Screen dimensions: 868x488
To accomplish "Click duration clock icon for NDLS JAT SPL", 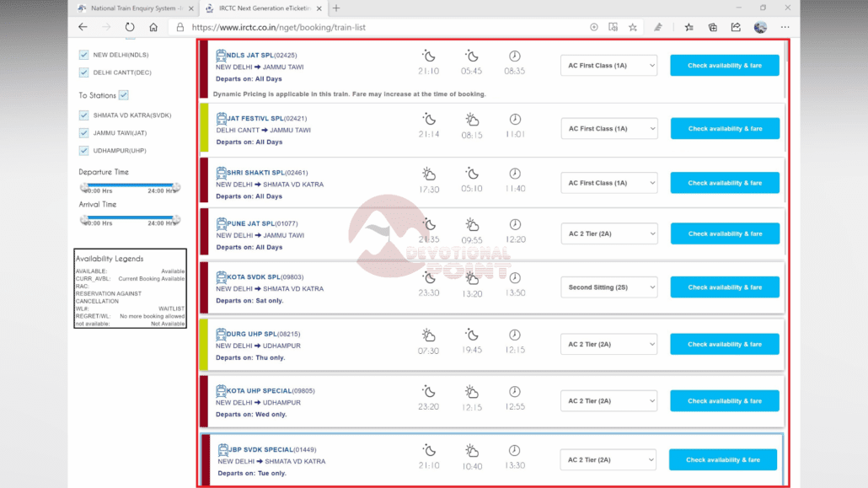I will click(x=515, y=56).
